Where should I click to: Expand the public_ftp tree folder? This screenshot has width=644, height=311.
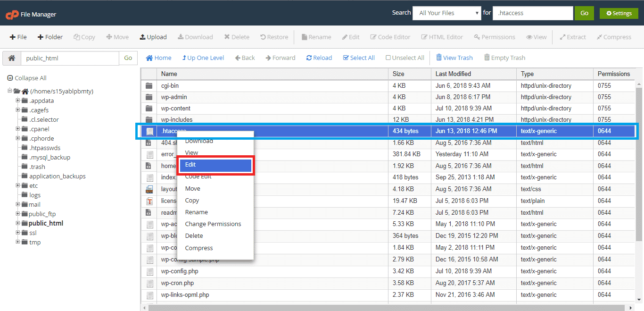pyautogui.click(x=18, y=214)
